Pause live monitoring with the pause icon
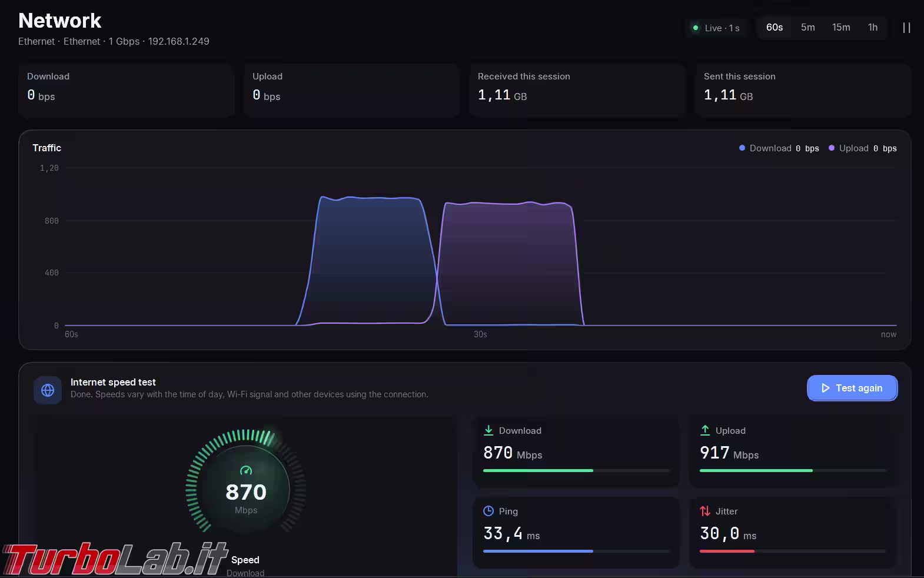 906,28
